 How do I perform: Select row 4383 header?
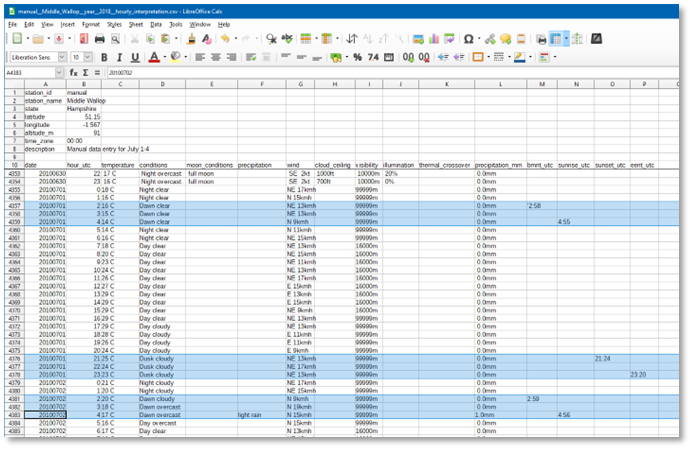pos(15,414)
